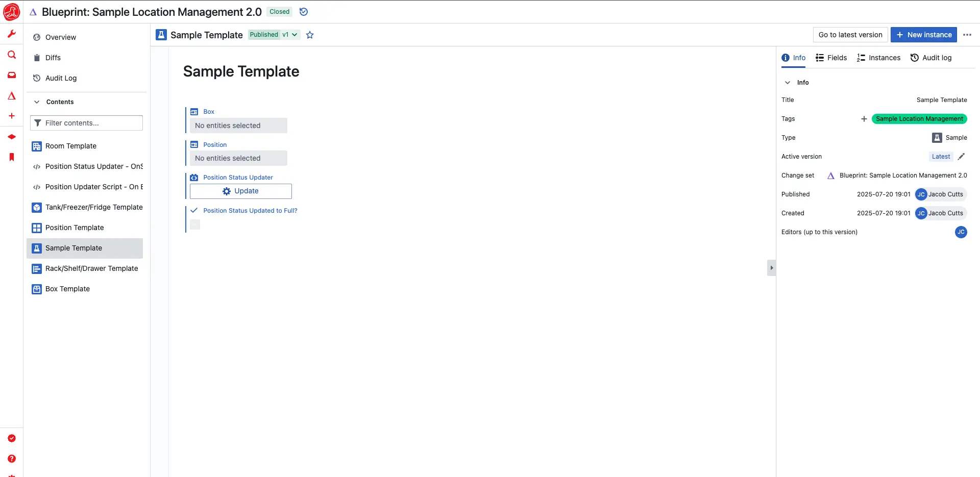Switch to the Fields tab

(831, 58)
